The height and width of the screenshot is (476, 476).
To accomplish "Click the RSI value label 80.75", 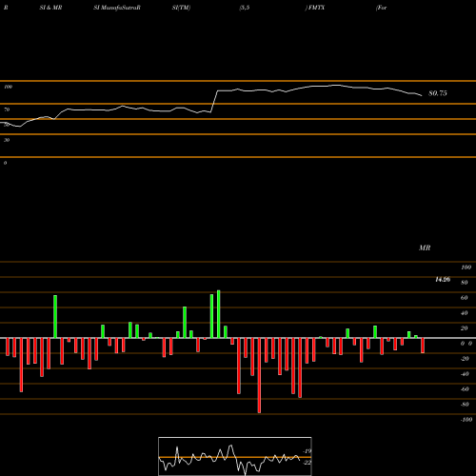I will [x=438, y=93].
